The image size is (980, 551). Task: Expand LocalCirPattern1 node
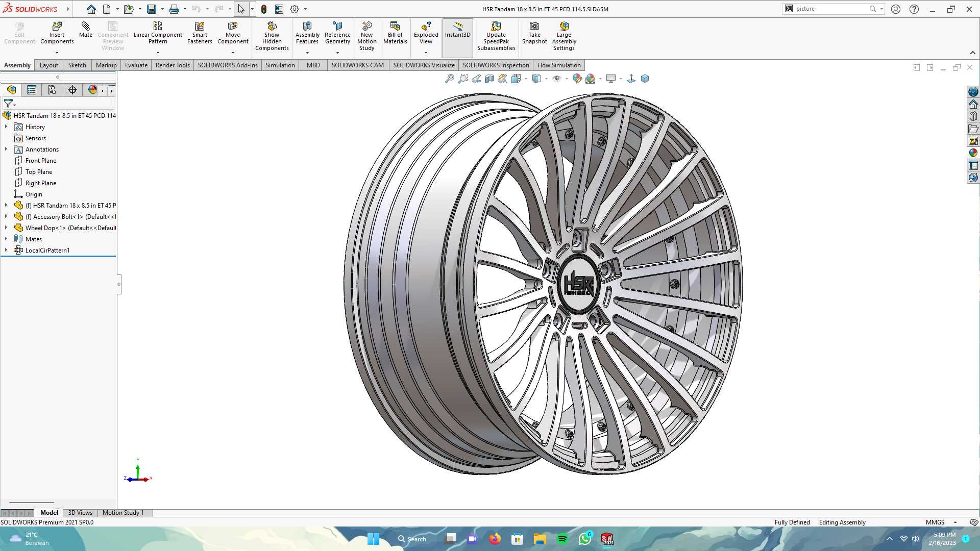click(6, 250)
